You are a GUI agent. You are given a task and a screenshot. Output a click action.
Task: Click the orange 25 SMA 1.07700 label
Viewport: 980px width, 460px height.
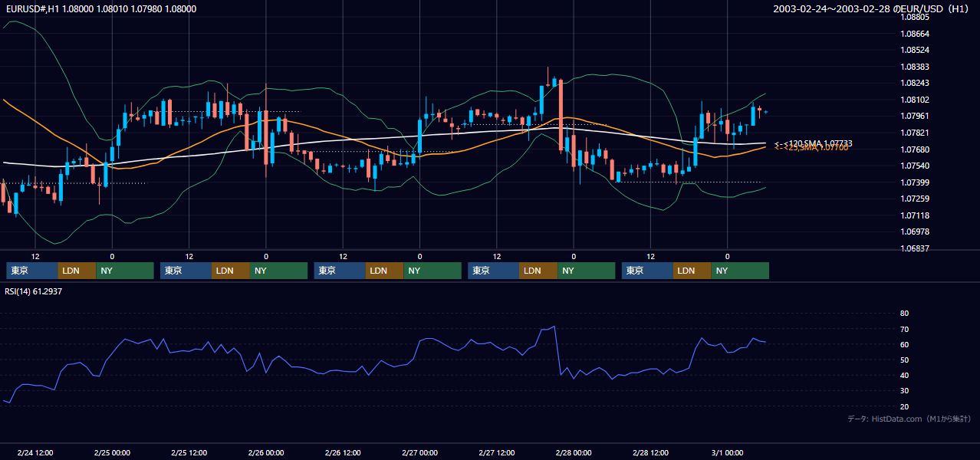(x=811, y=148)
